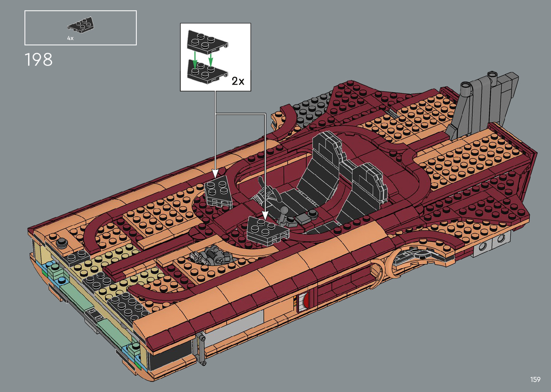
Task: Click the wedge plate in the parts list box
Action: click(x=81, y=26)
